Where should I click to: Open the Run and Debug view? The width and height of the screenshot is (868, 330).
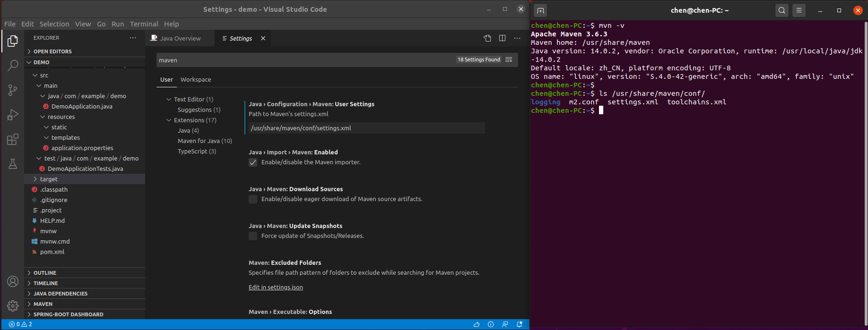(13, 115)
